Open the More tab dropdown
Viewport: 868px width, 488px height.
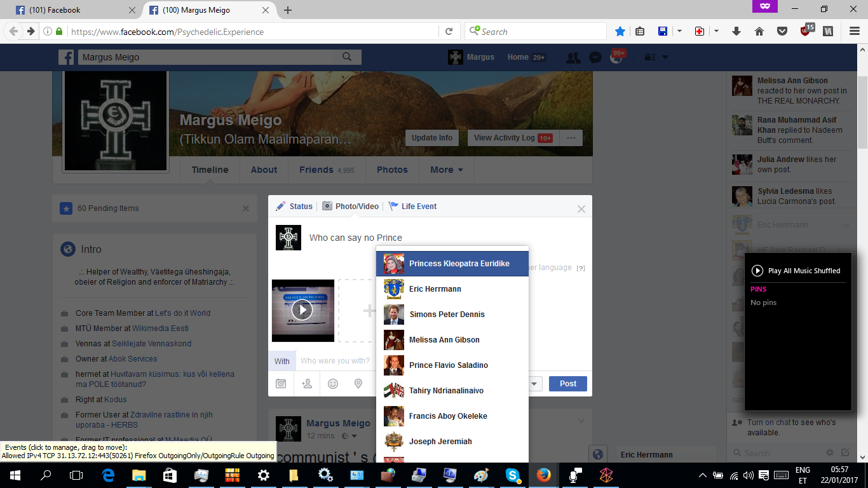point(446,170)
